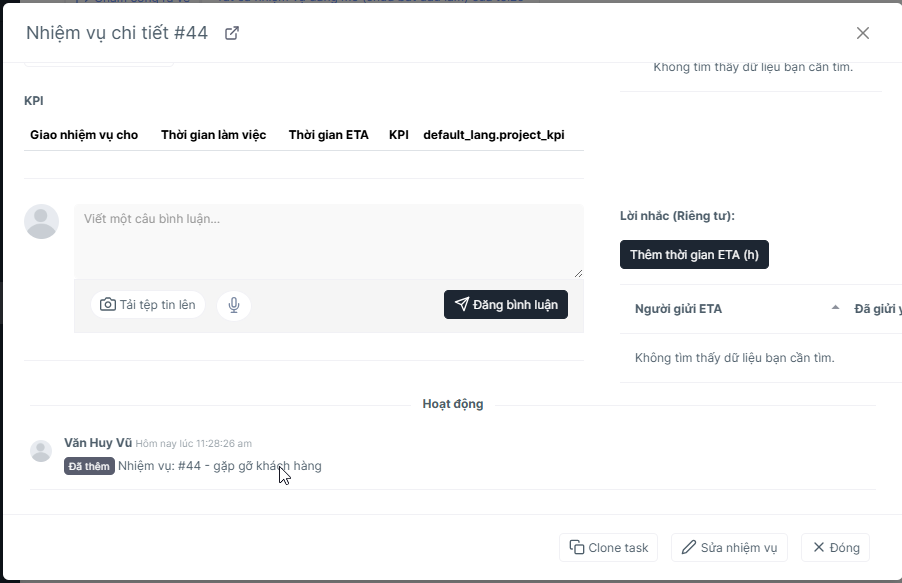Click Văn Huy Vũ's activity avatar
This screenshot has height=583, width=902.
[41, 451]
